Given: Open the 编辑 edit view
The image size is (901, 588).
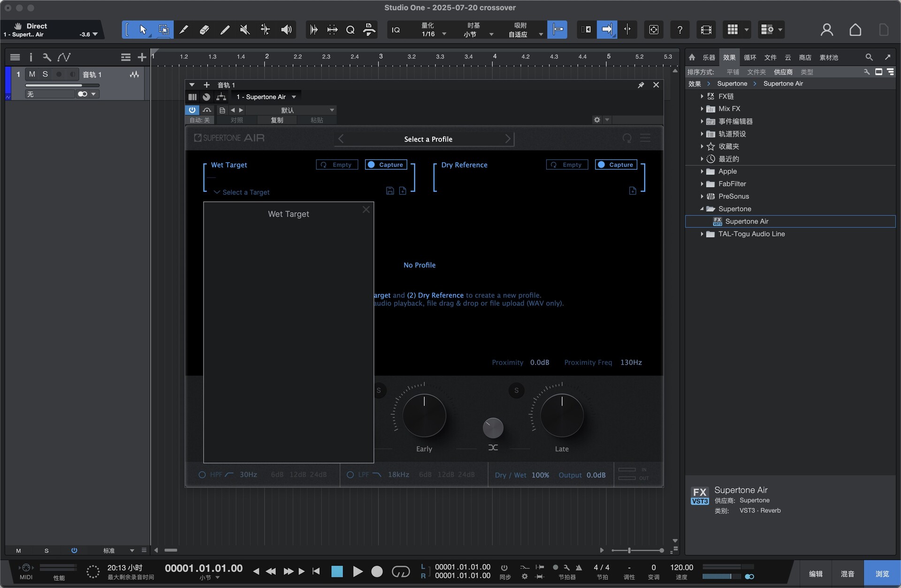Looking at the screenshot, I should click(816, 573).
